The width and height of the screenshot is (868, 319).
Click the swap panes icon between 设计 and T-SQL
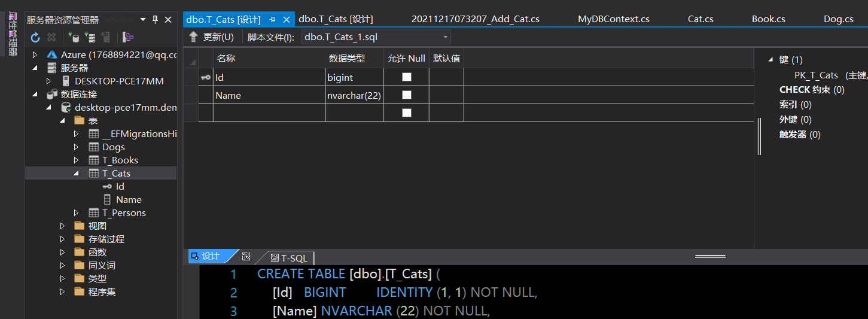(x=246, y=257)
